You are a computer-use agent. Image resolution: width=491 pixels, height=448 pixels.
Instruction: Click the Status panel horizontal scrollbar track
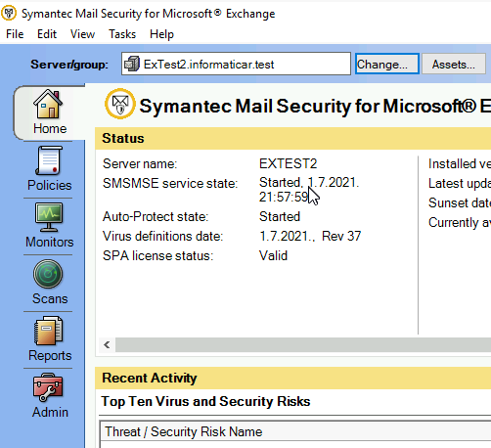pos(303,345)
